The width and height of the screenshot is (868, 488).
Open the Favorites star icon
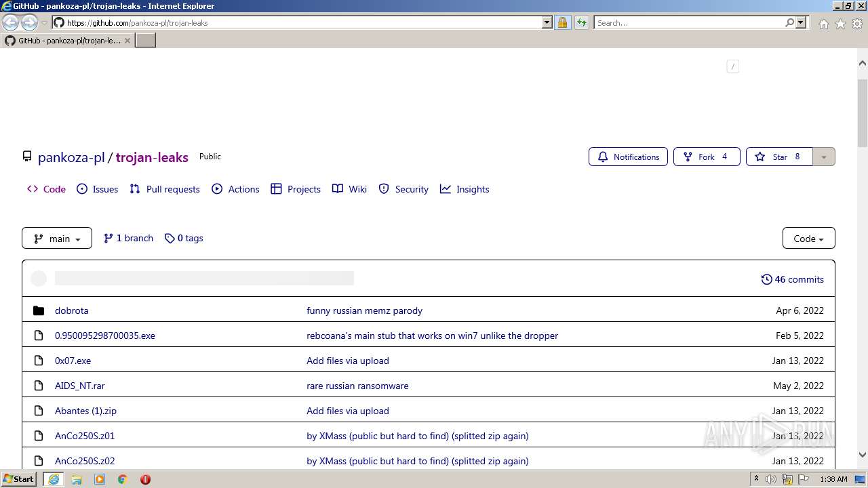tap(840, 24)
